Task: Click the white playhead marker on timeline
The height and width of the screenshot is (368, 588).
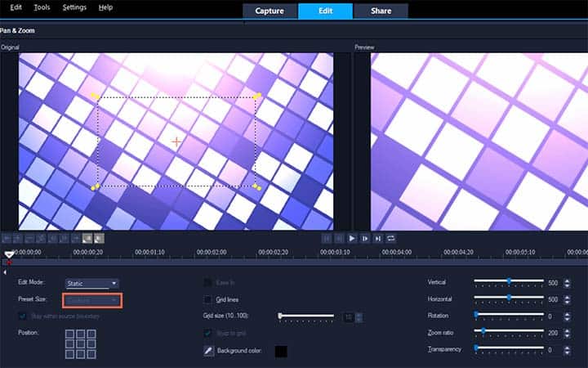Action: click(9, 255)
